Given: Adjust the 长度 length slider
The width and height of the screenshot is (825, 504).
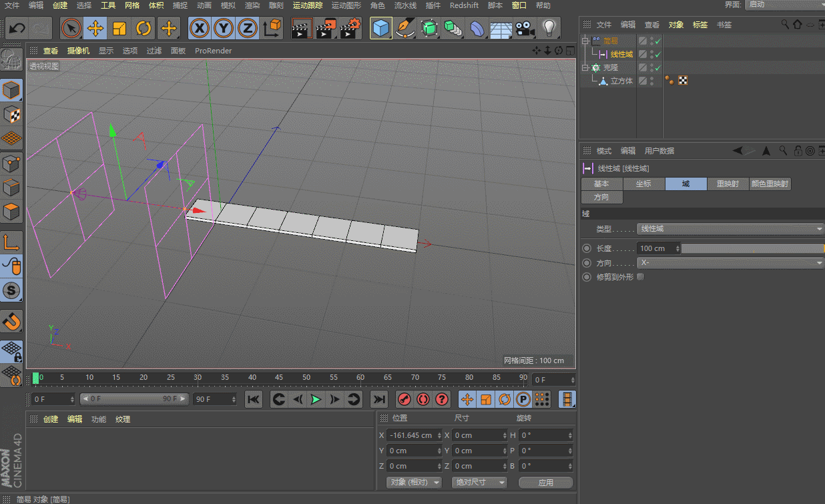Looking at the screenshot, I should (752, 248).
